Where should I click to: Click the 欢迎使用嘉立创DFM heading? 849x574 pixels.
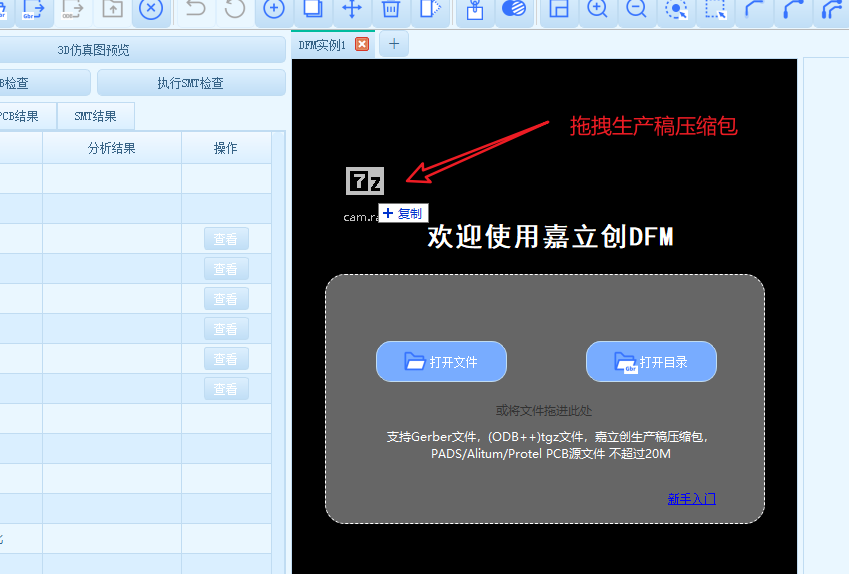click(x=551, y=237)
